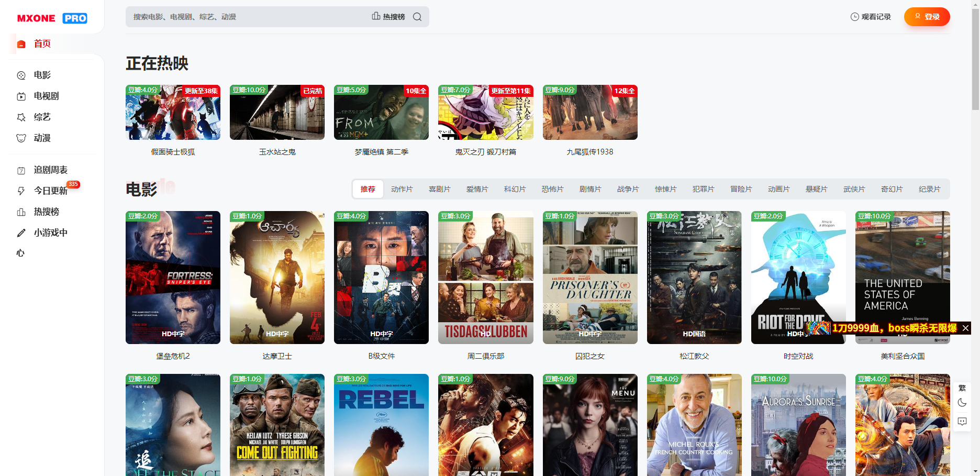980x476 pixels.
Task: Open the 梦魇绝镇 第二季 thumbnail
Action: pos(381,113)
